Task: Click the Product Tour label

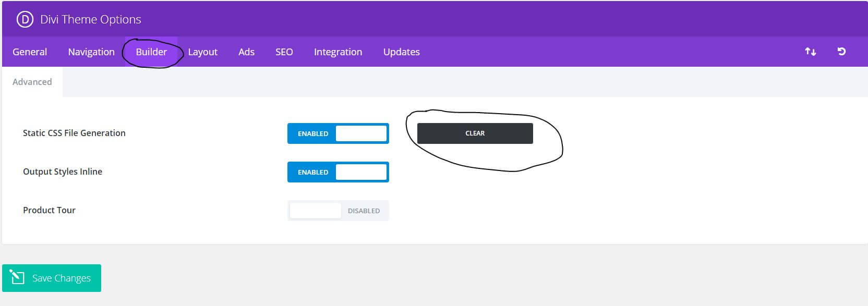Action: tap(49, 210)
